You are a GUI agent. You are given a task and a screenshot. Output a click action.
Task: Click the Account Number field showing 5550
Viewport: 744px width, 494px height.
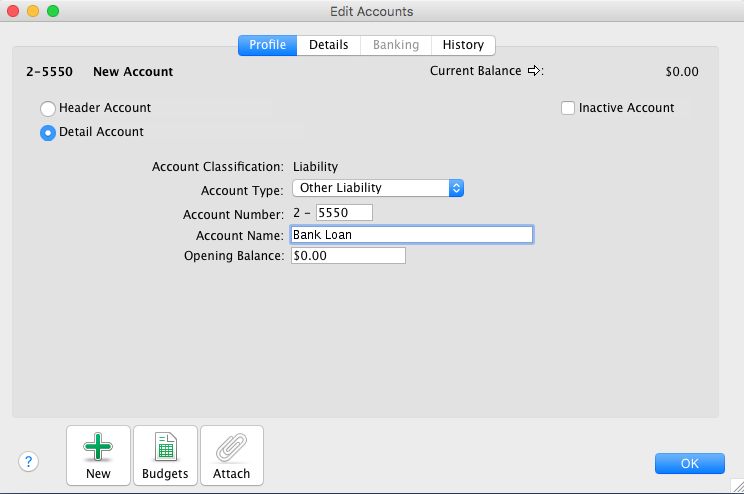click(344, 213)
